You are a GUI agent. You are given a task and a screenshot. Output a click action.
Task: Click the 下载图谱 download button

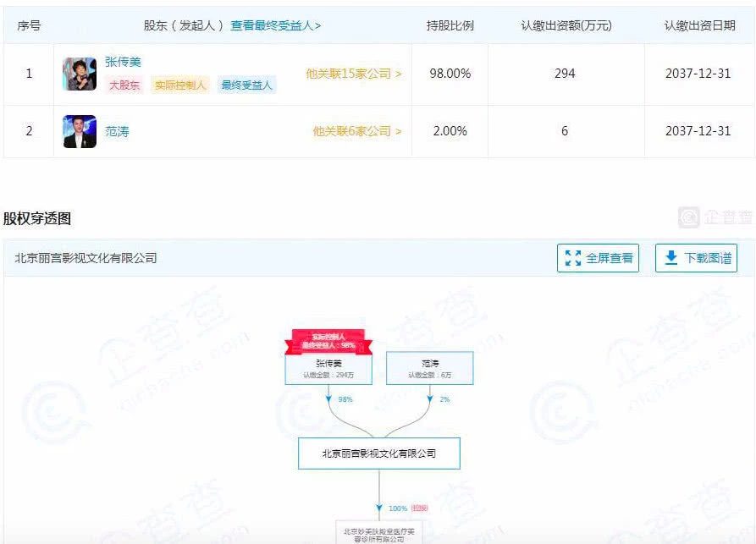coord(696,258)
